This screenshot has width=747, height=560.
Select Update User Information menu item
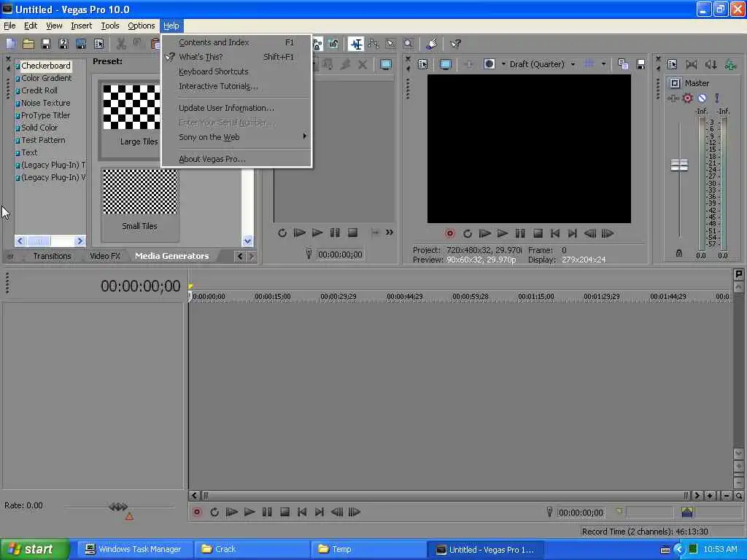tap(236, 108)
